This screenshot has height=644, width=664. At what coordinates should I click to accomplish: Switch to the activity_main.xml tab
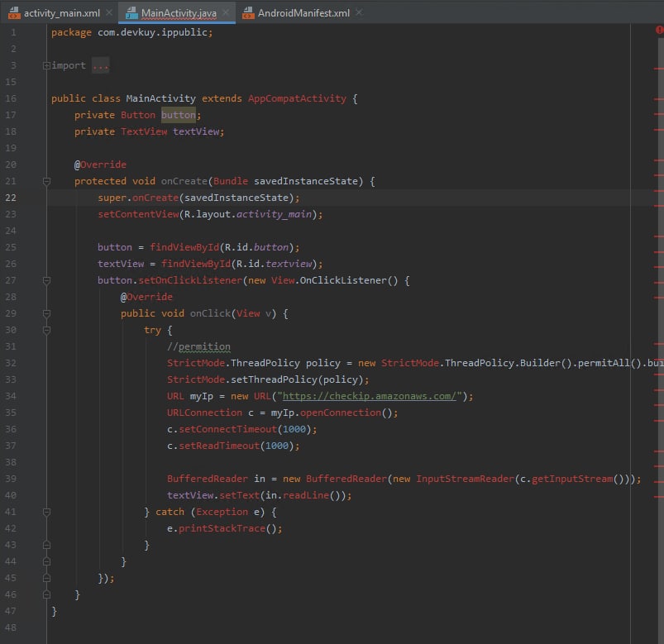(61, 13)
